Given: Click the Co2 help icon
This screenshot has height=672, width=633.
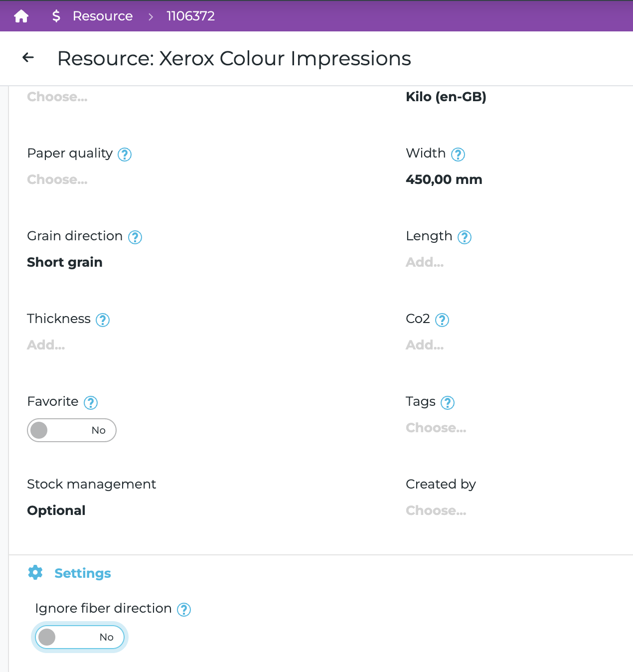Looking at the screenshot, I should [442, 320].
